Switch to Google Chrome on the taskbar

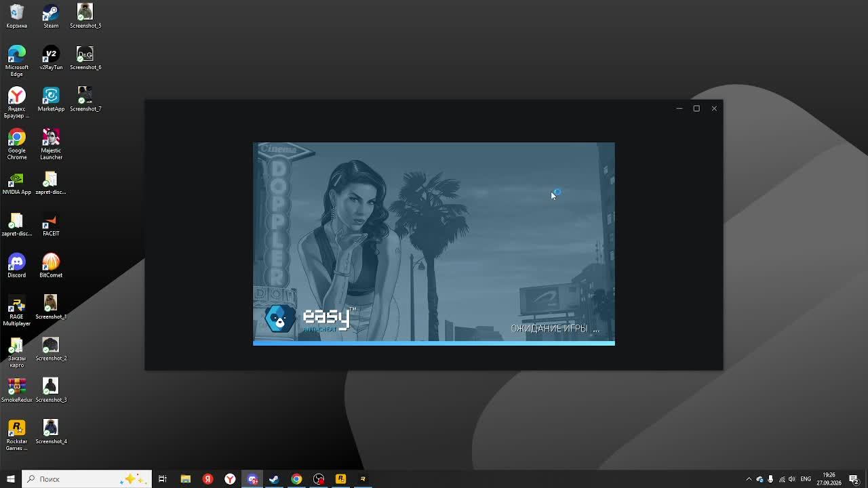point(296,479)
